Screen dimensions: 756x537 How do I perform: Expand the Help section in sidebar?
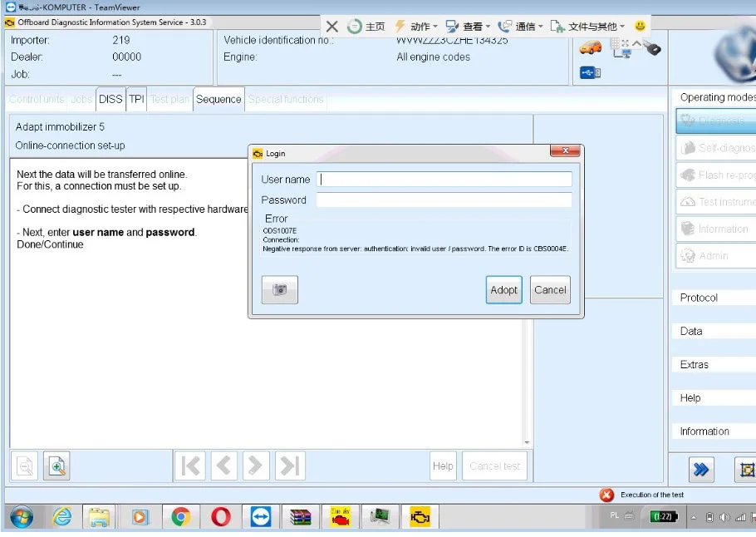click(x=714, y=397)
